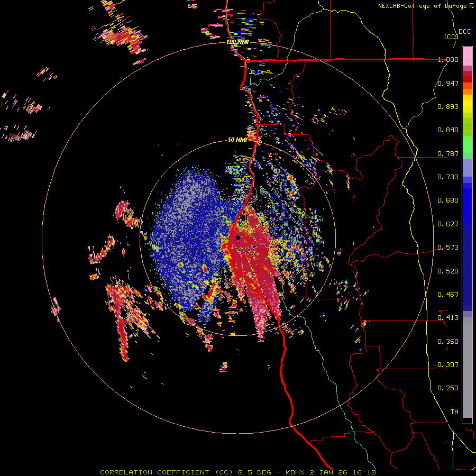Select the 1.000 scale value
The image size is (476, 476).
click(x=448, y=59)
